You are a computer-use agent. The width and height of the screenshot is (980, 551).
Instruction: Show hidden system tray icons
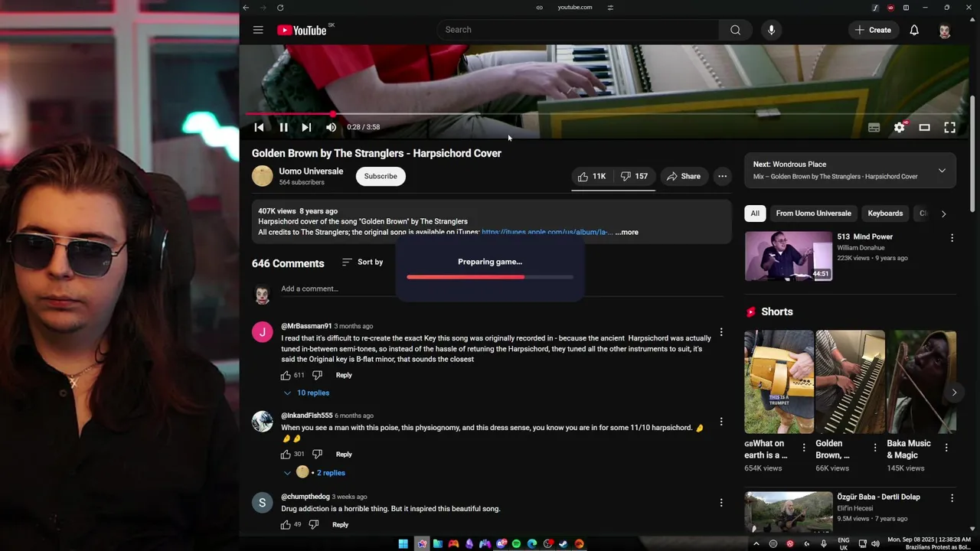pyautogui.click(x=756, y=544)
